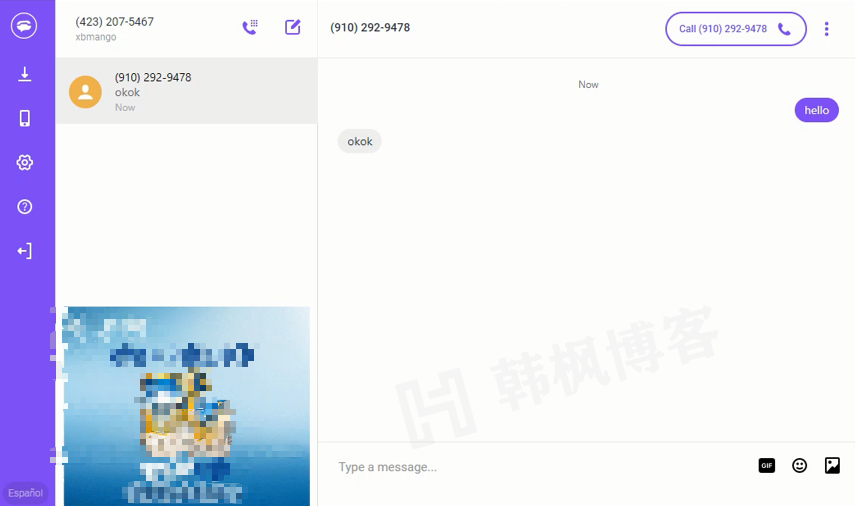
Task: Open the emoji smiley picker
Action: (x=799, y=466)
